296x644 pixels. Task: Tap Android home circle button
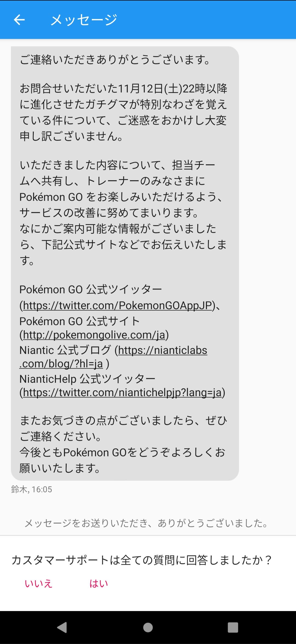coord(148,627)
